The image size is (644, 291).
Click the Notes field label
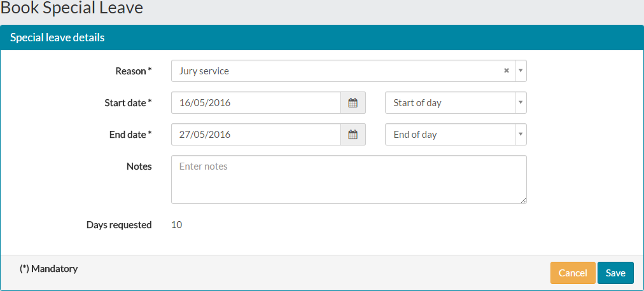[x=139, y=166]
